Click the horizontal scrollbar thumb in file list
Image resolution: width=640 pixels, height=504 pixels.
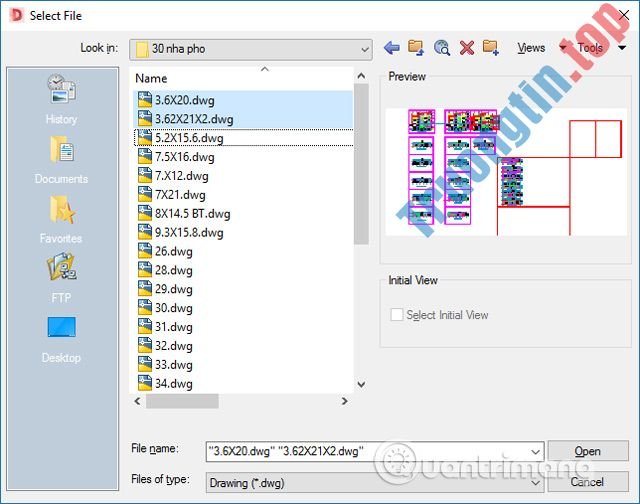click(182, 401)
